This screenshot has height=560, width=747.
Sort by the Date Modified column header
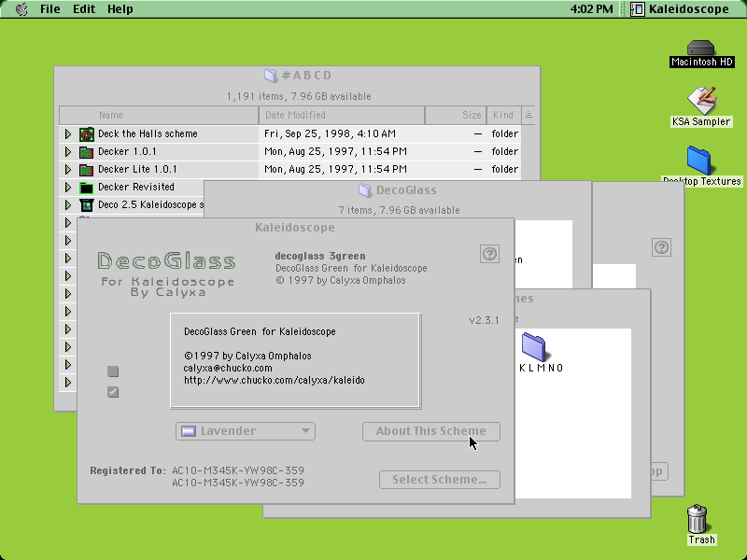point(342,115)
